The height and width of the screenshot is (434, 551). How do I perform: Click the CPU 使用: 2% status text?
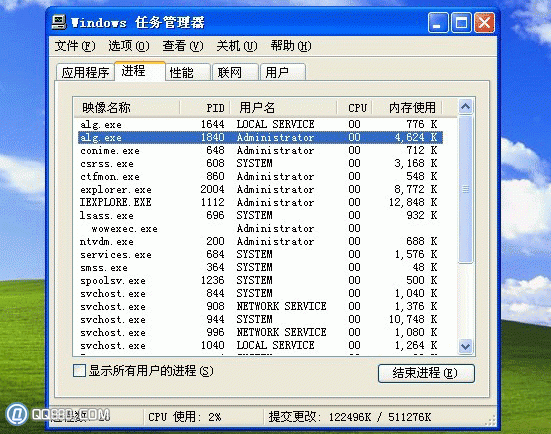(184, 417)
